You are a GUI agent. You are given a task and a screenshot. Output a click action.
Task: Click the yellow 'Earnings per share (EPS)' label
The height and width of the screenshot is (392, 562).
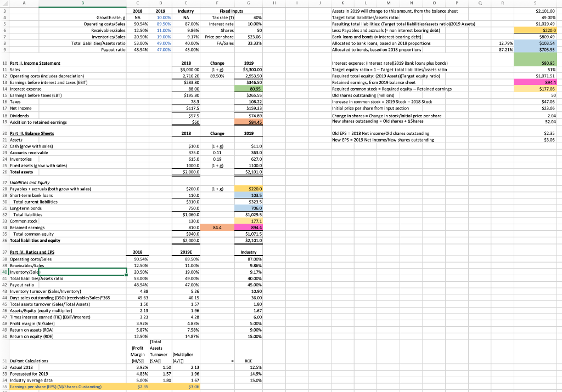pyautogui.click(x=55, y=387)
